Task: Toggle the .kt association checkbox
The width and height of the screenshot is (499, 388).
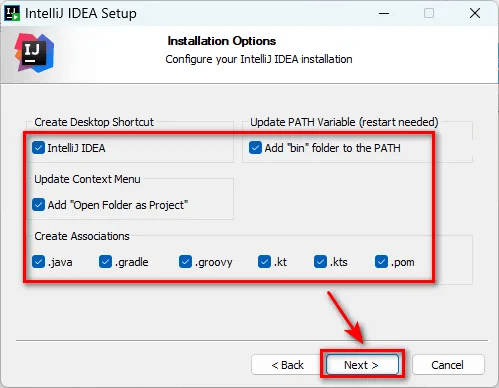Action: (264, 262)
